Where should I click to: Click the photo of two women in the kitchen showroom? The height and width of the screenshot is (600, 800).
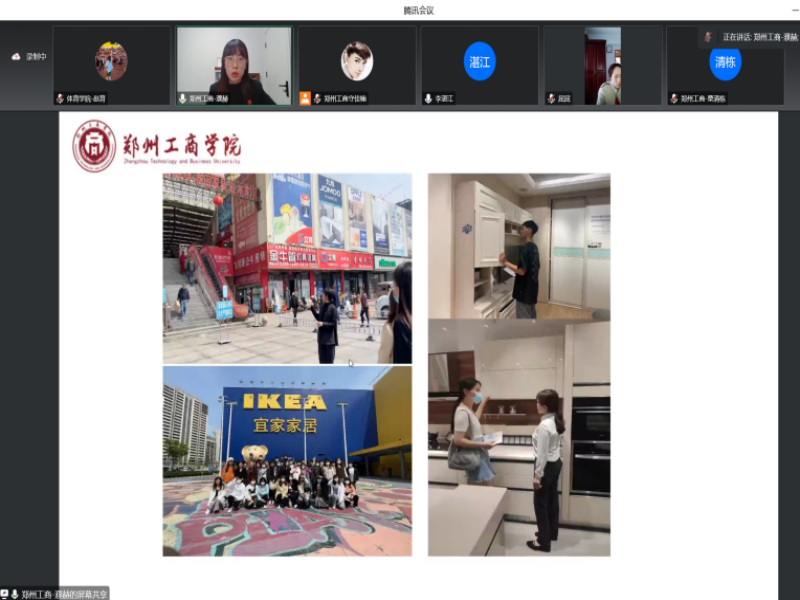click(x=519, y=438)
